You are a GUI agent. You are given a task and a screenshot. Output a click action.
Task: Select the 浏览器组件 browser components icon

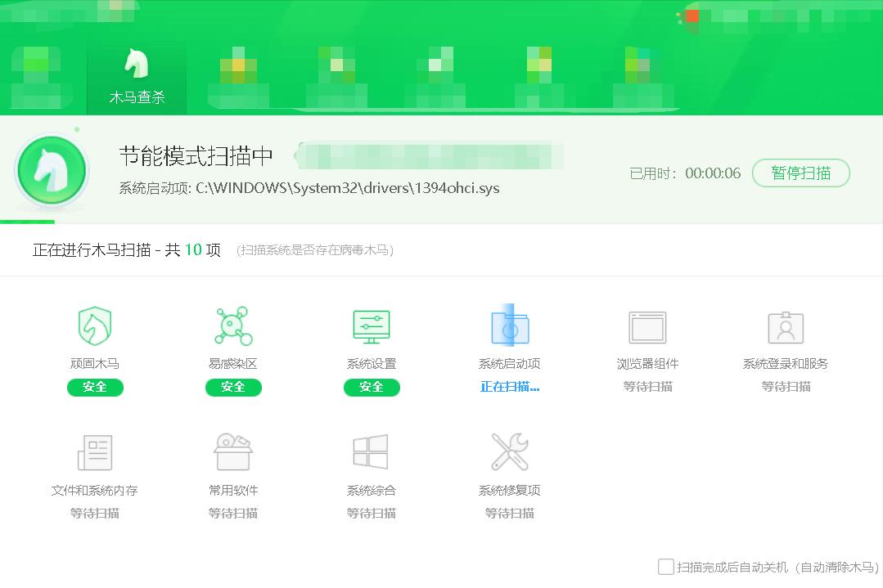tap(648, 325)
